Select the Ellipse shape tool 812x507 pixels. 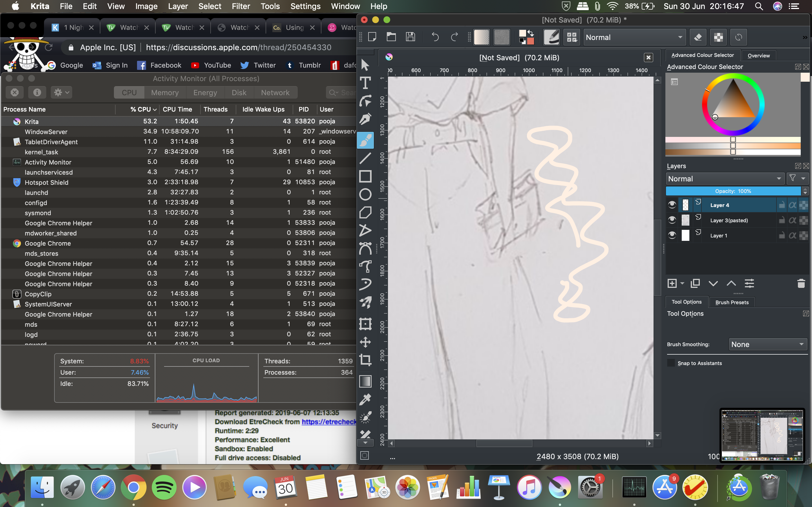(x=365, y=194)
